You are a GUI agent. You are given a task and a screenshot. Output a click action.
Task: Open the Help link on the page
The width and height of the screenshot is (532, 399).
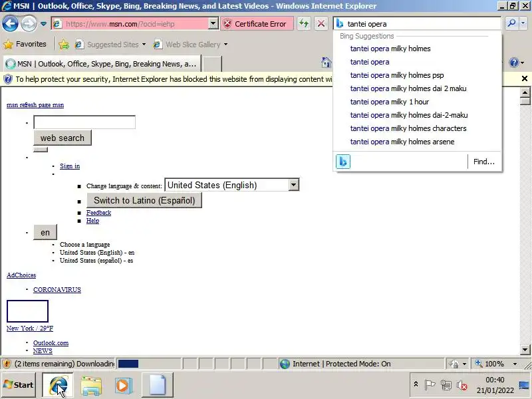[x=92, y=221]
